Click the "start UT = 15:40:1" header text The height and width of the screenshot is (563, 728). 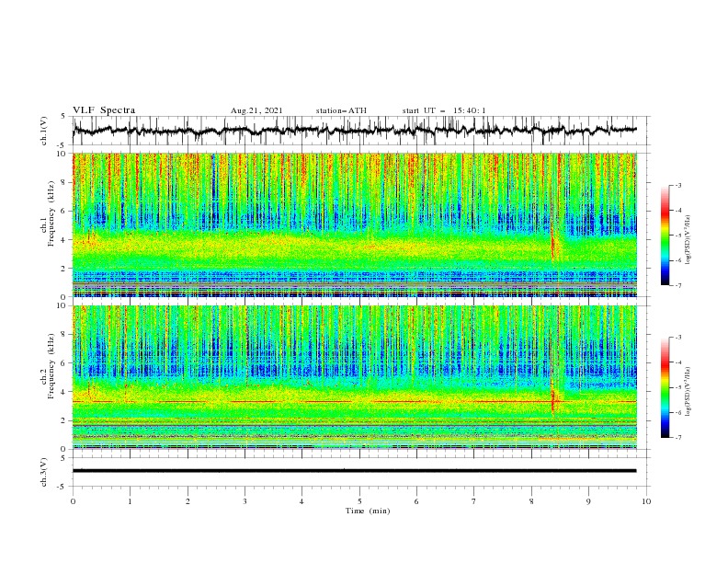point(444,110)
